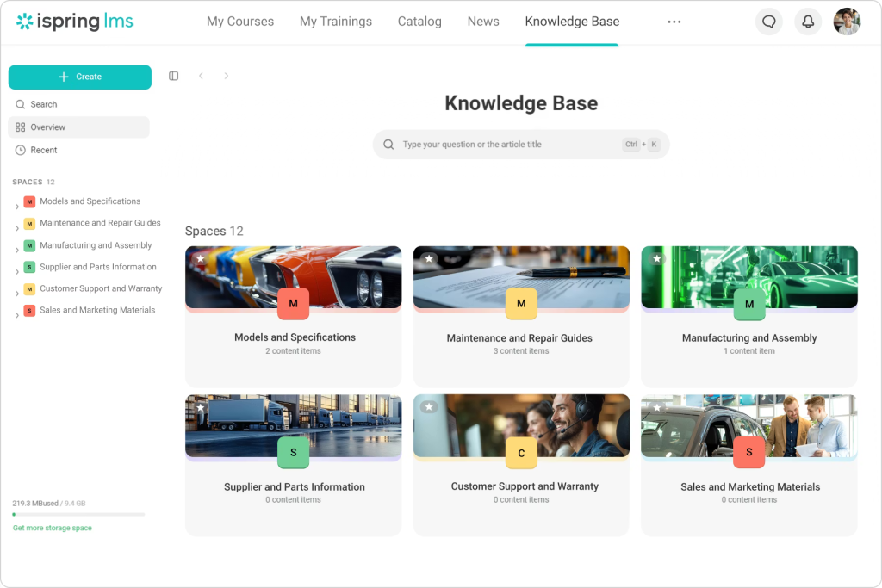Open the ellipsis overflow menu
Screen dimensions: 882x588
point(674,22)
